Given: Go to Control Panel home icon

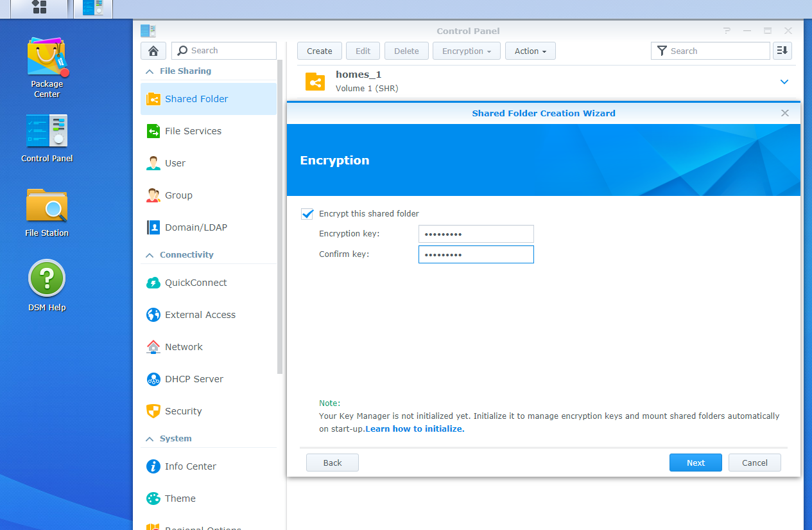Looking at the screenshot, I should click(153, 51).
